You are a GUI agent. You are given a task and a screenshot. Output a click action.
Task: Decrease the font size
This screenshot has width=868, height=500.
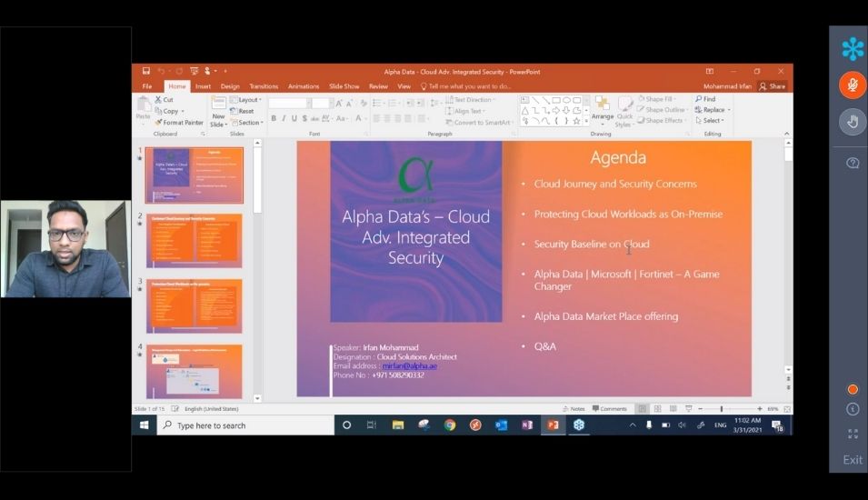tap(349, 104)
